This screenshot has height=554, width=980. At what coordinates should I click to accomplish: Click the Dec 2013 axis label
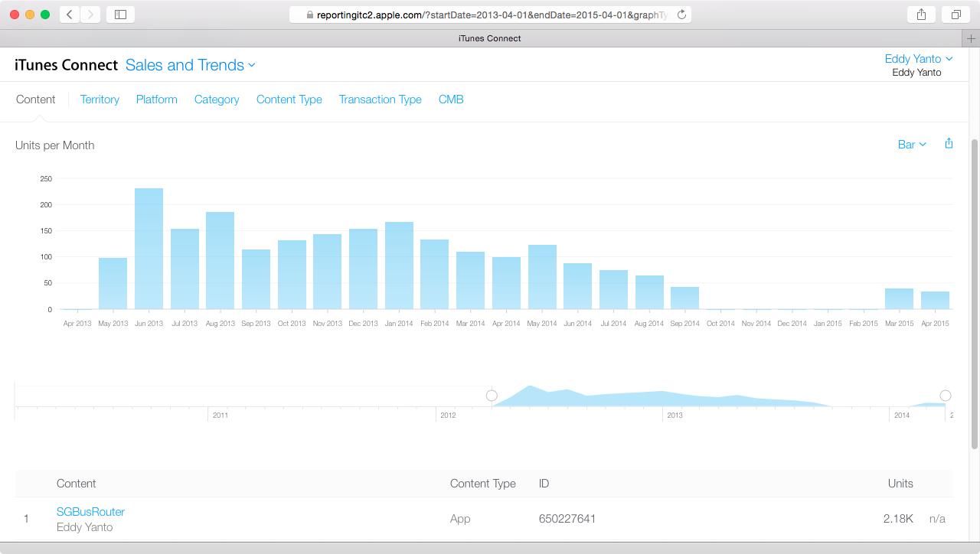(364, 324)
